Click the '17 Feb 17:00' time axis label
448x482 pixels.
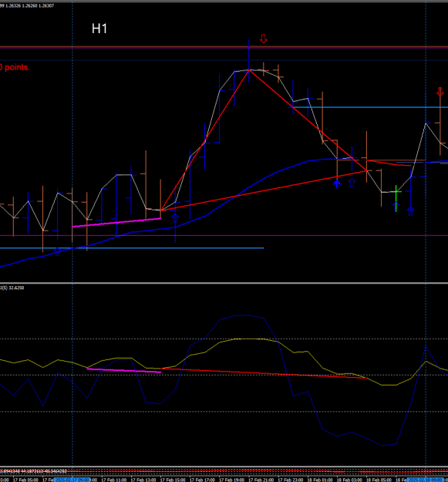click(202, 480)
